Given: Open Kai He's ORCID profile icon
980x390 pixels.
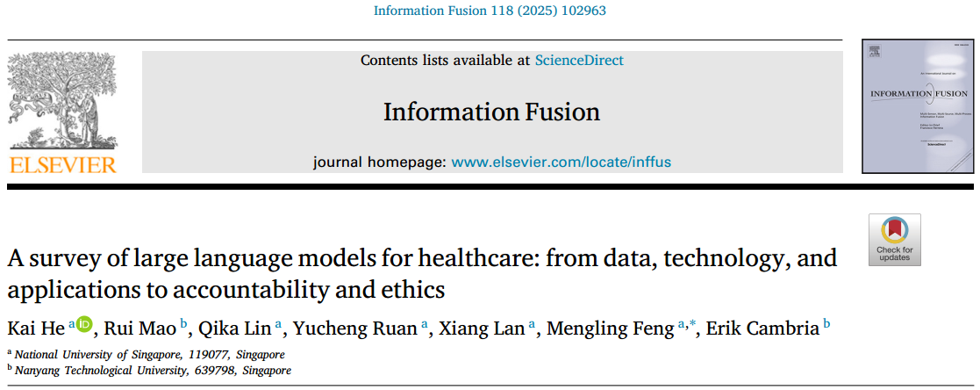Looking at the screenshot, I should coord(84,326).
